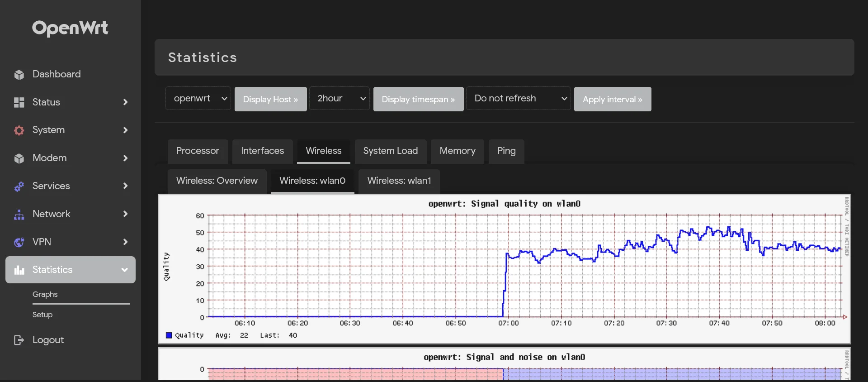Click the OpenWrt logo
Screen dimensions: 868x382
coord(70,28)
